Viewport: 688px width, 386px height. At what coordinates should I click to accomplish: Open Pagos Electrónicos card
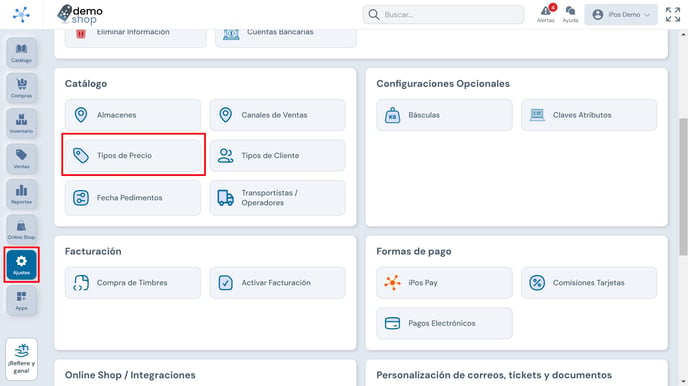point(444,323)
